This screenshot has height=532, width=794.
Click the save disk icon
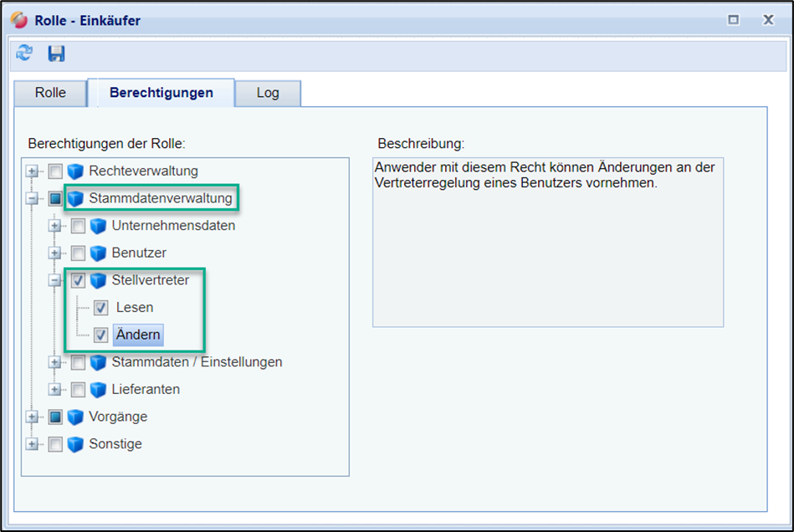click(x=56, y=54)
